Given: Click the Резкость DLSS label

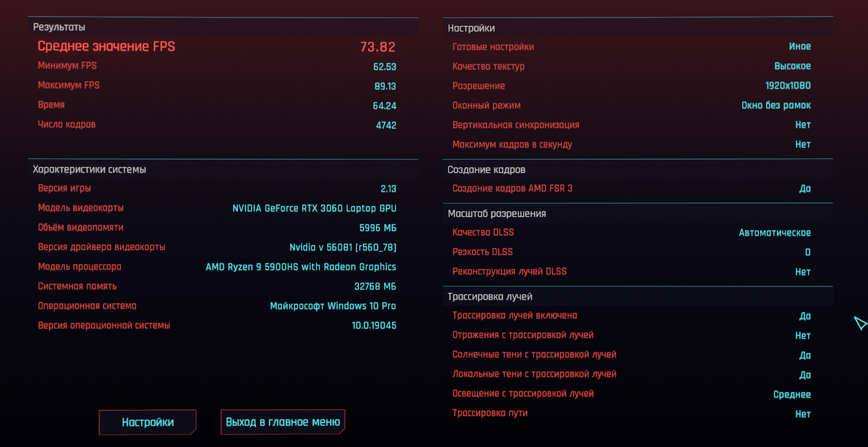Looking at the screenshot, I should point(482,252).
